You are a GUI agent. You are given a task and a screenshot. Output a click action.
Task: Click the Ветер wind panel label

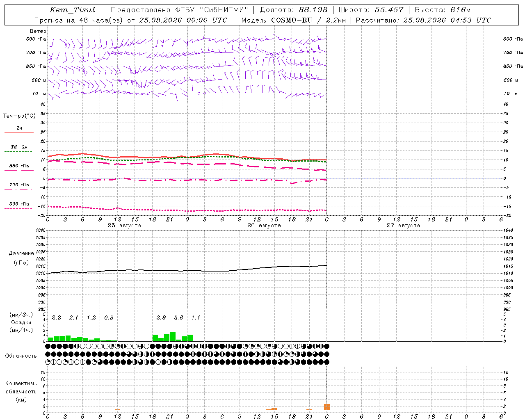point(38,31)
